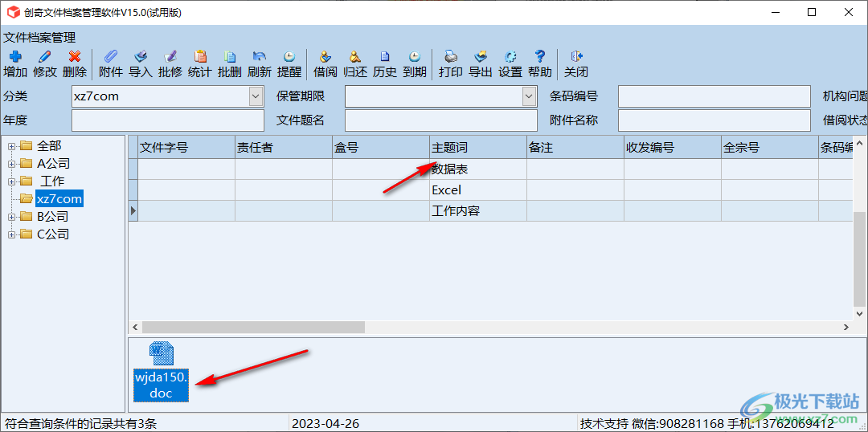The height and width of the screenshot is (432, 868).
Task: Click the 条码编号 input field
Action: tap(714, 96)
